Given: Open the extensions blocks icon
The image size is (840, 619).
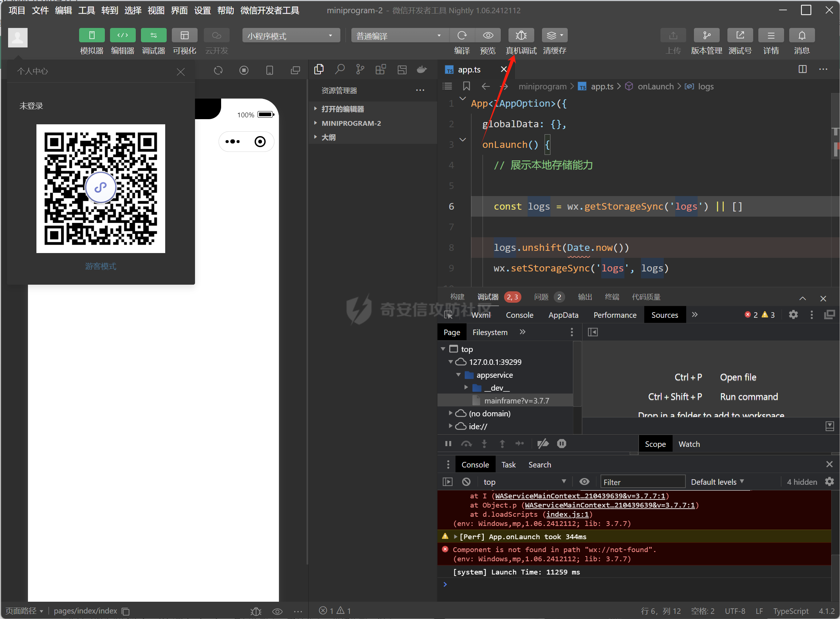Looking at the screenshot, I should click(x=380, y=69).
